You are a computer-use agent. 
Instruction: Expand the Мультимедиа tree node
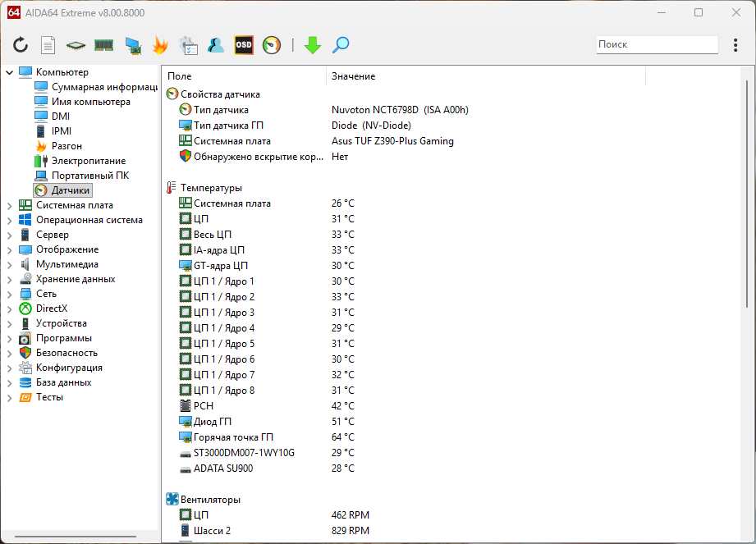(x=9, y=265)
